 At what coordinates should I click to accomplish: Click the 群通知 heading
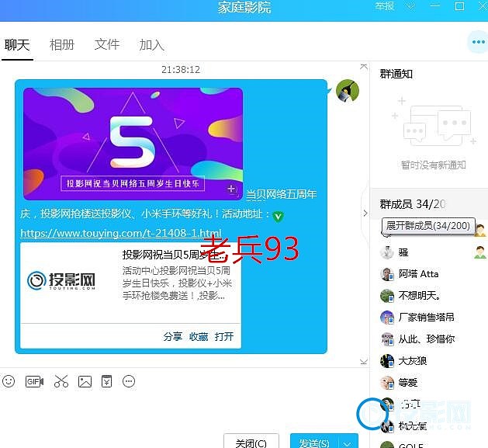pos(396,74)
